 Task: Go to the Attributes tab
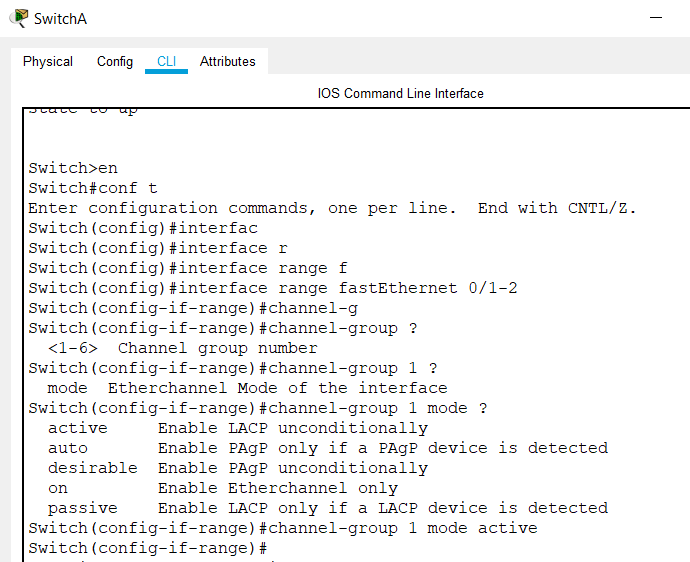point(228,61)
